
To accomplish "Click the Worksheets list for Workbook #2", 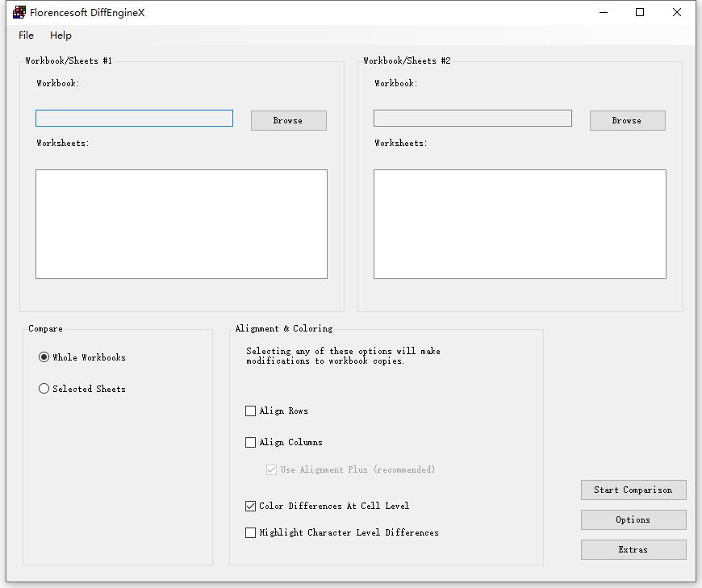I will pos(520,223).
